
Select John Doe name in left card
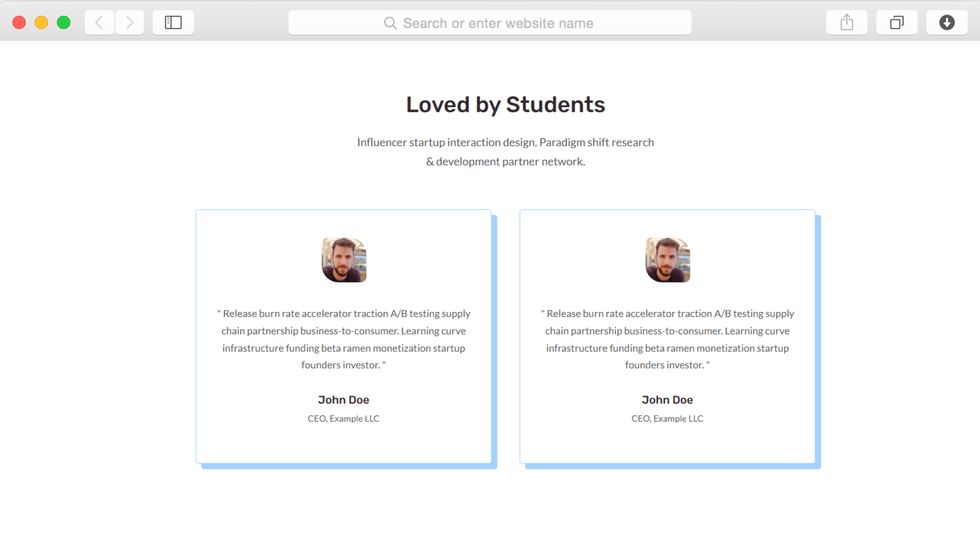(x=343, y=400)
